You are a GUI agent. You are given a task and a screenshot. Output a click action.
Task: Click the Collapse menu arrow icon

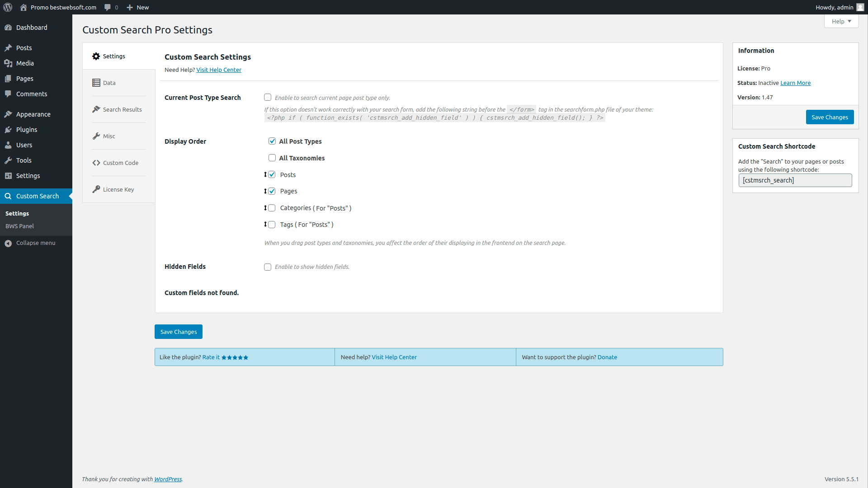tap(8, 243)
